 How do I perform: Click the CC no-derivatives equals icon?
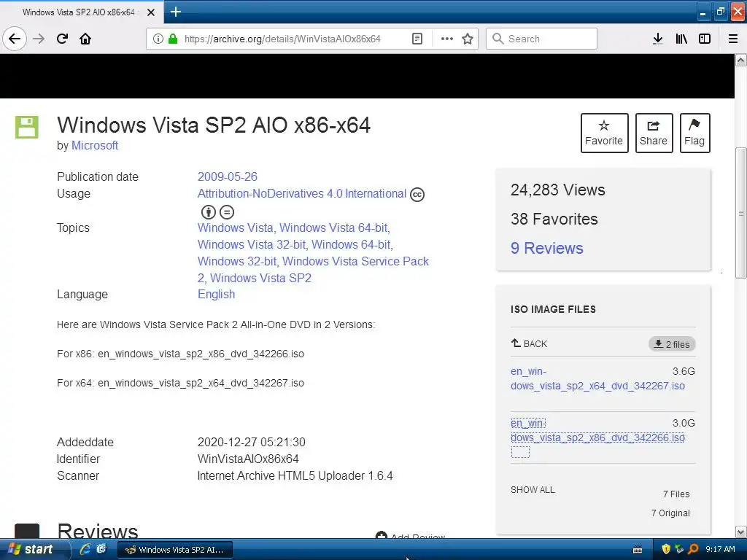click(x=227, y=212)
